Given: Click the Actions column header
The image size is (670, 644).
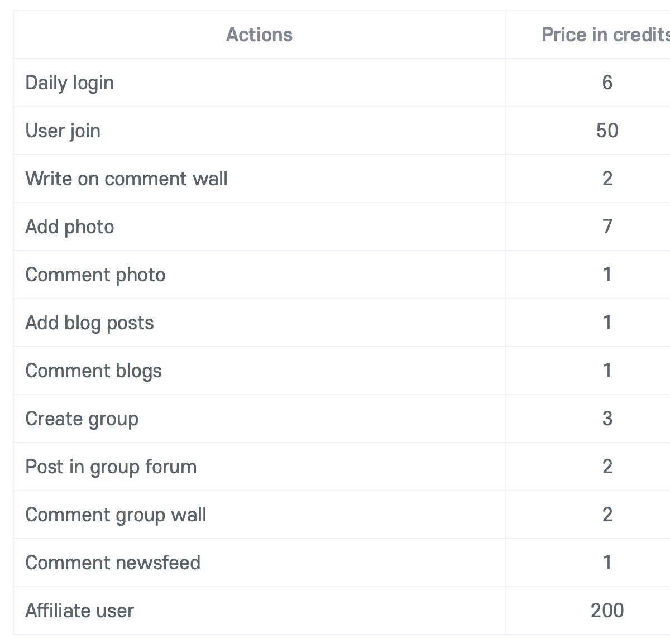Looking at the screenshot, I should 259,35.
